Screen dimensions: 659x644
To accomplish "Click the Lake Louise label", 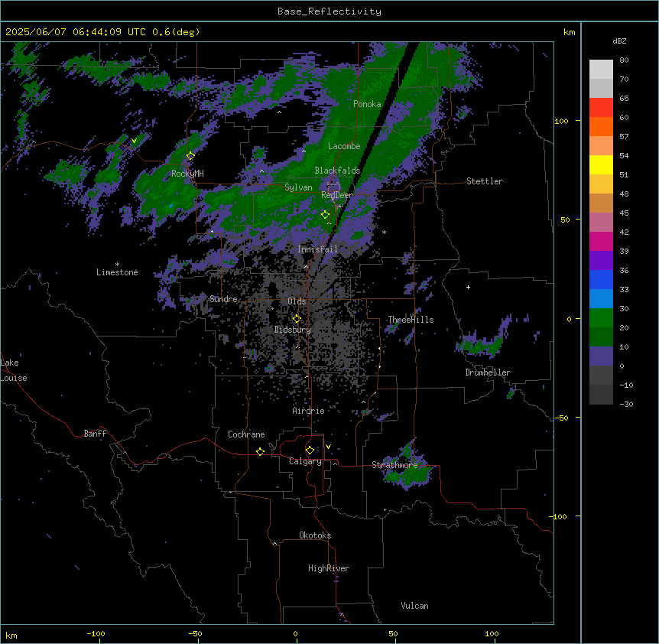I will tap(14, 370).
